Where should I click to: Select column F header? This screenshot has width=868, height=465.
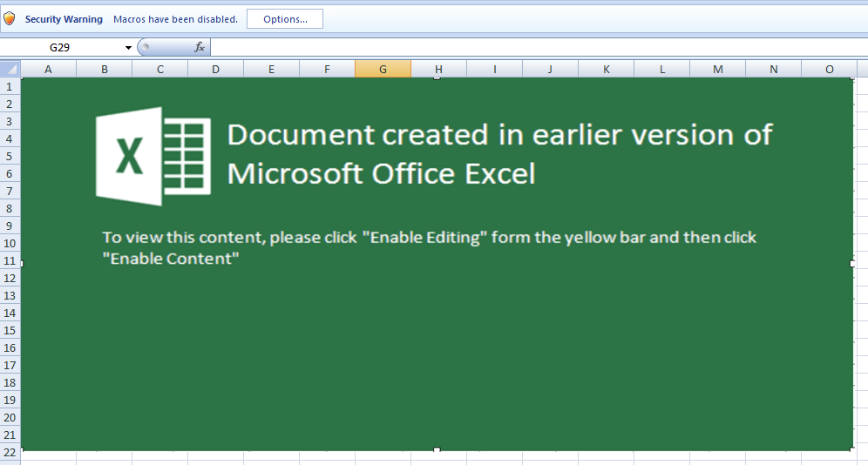tap(327, 69)
